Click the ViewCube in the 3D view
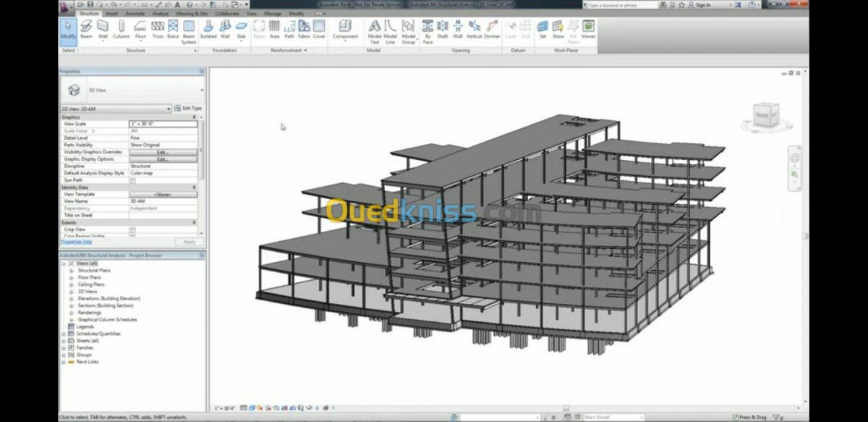The height and width of the screenshot is (422, 868). tap(765, 116)
